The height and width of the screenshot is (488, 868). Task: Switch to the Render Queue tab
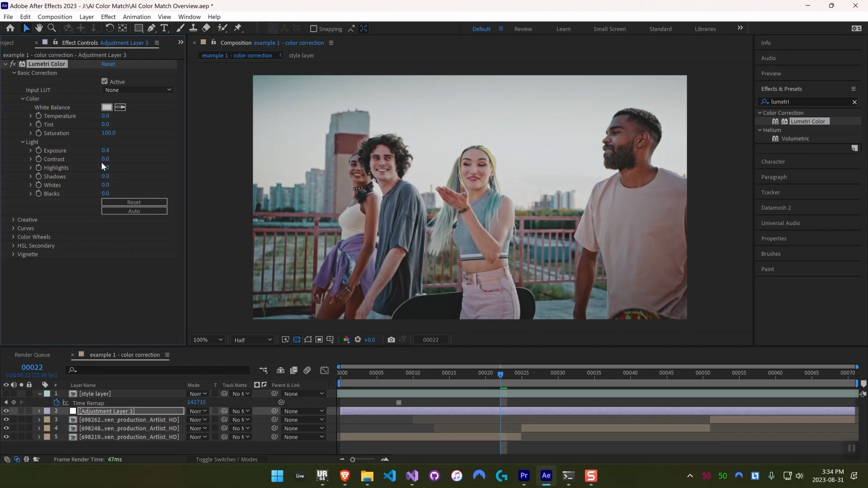click(32, 355)
